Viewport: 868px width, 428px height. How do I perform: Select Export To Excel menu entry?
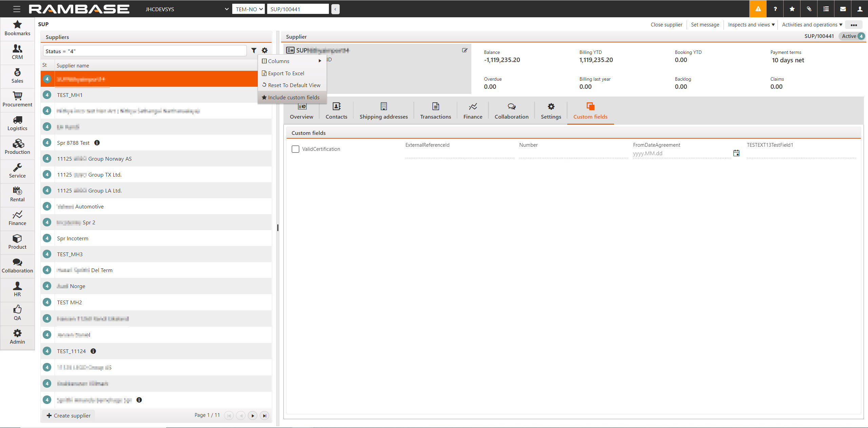click(286, 73)
